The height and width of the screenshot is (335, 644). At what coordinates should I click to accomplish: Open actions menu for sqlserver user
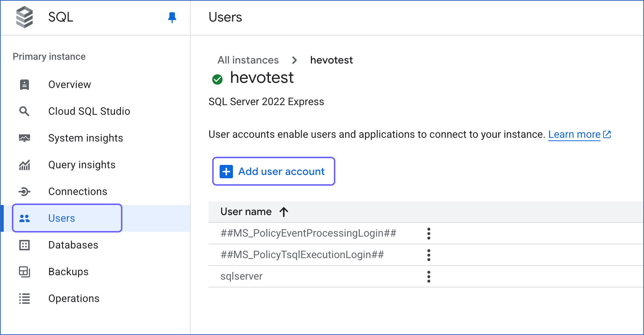click(x=429, y=277)
